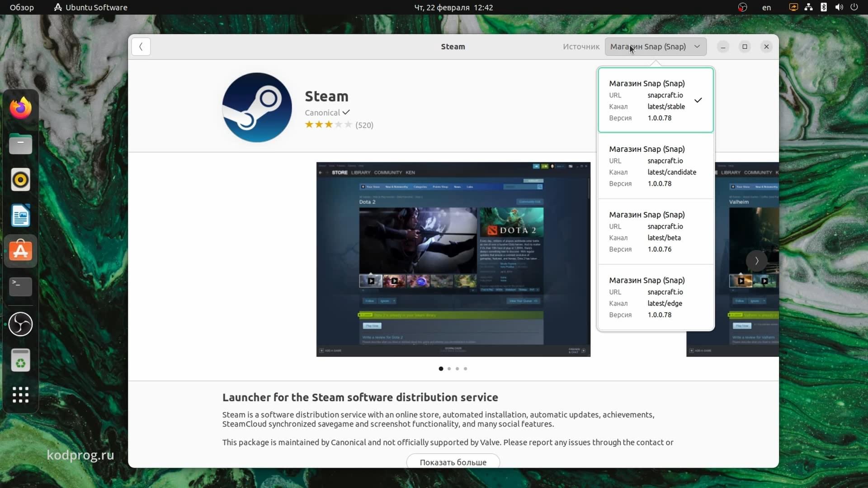868x488 pixels.
Task: Select the latest/stable channel source
Action: [x=656, y=100]
